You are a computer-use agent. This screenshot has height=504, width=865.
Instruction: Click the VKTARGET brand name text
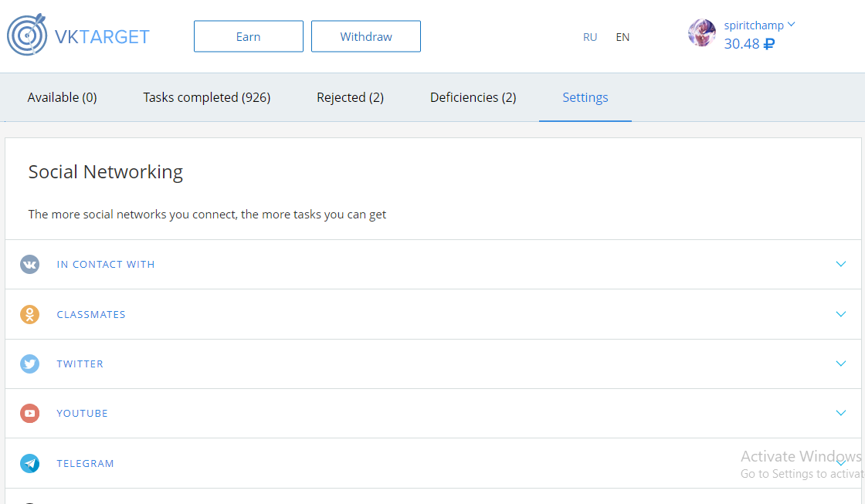tap(102, 37)
